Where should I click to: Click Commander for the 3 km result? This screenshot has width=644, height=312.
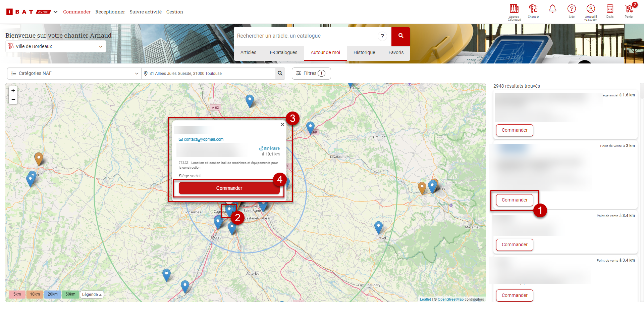click(x=515, y=200)
